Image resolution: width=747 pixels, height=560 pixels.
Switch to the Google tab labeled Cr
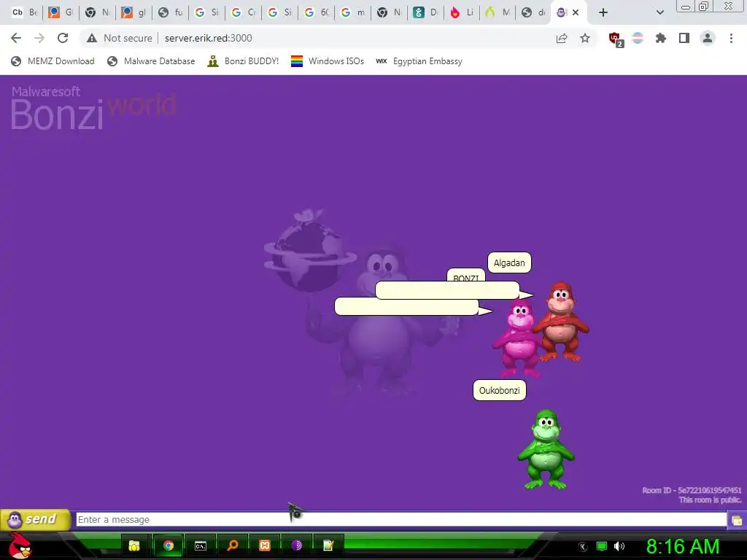pyautogui.click(x=243, y=12)
